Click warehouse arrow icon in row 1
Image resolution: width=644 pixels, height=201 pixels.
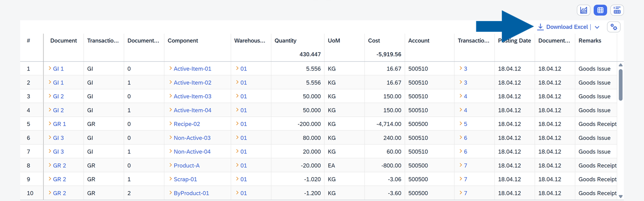(237, 69)
